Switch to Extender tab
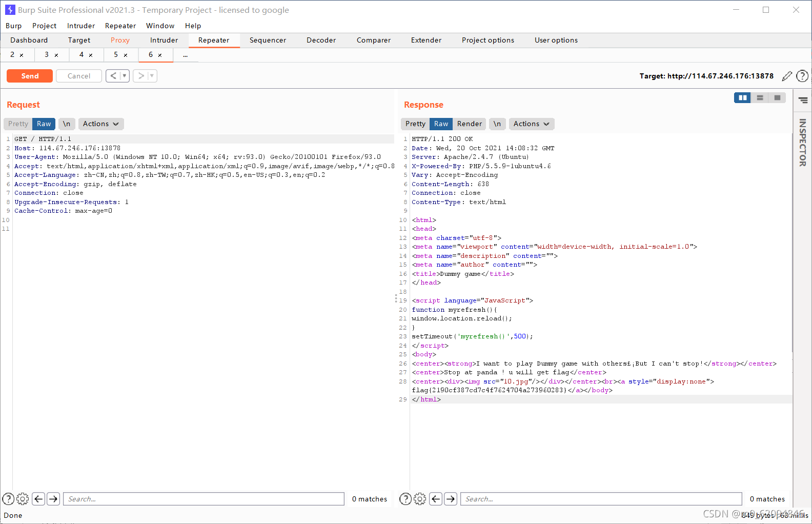This screenshot has height=524, width=812. click(426, 40)
